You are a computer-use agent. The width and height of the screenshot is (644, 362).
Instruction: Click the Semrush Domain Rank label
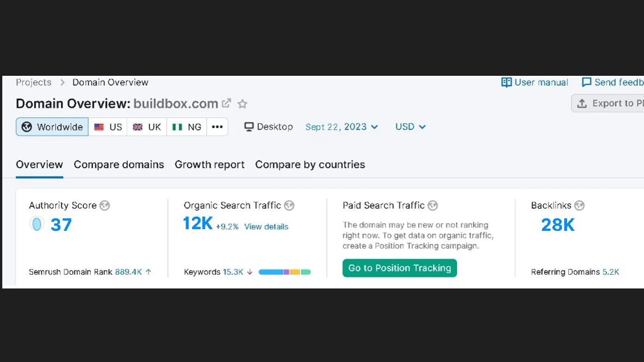click(71, 272)
